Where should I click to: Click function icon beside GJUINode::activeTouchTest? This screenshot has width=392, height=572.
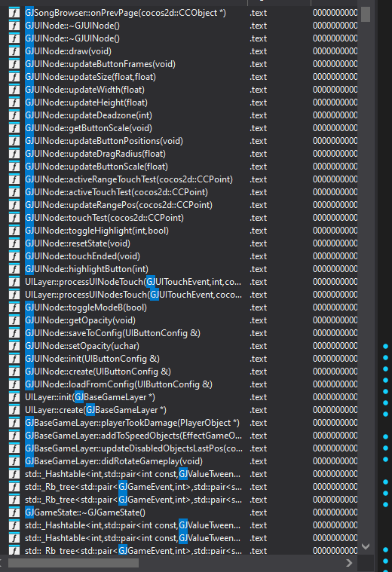point(14,192)
